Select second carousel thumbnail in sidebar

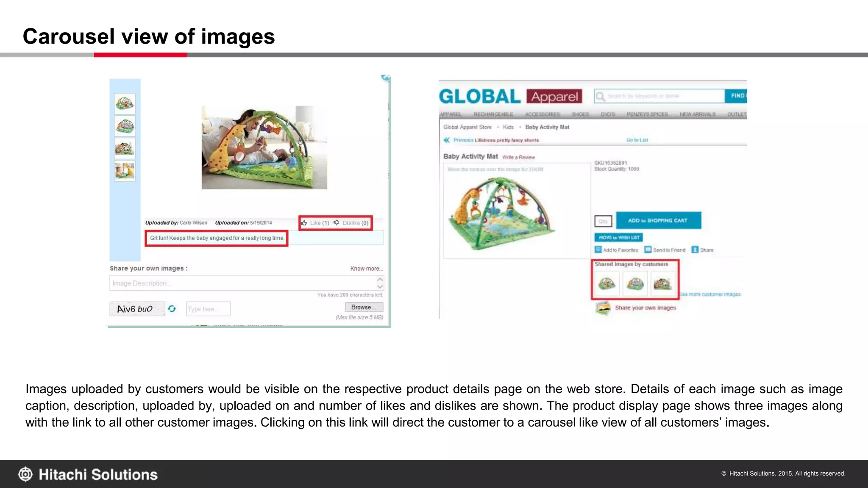click(125, 126)
